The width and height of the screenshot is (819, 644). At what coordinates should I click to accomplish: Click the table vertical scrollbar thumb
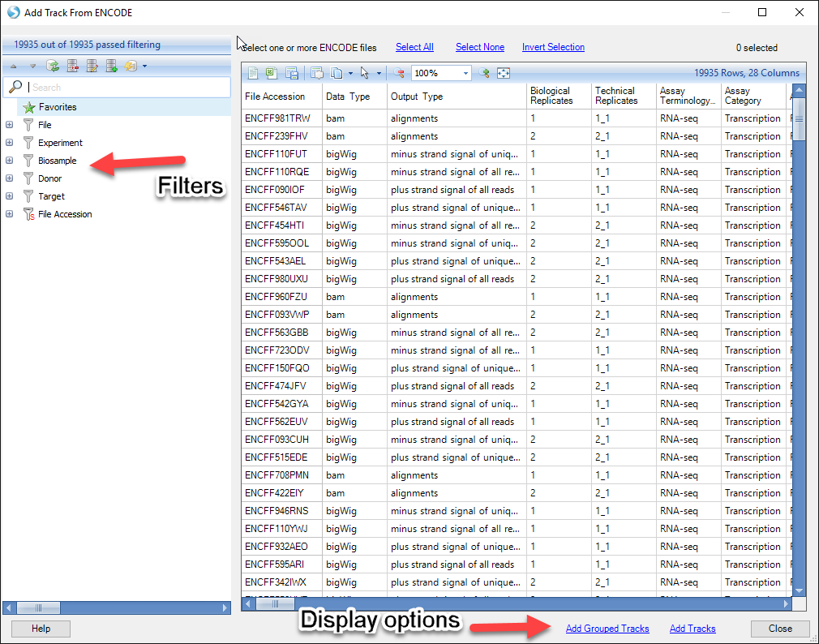pos(800,119)
